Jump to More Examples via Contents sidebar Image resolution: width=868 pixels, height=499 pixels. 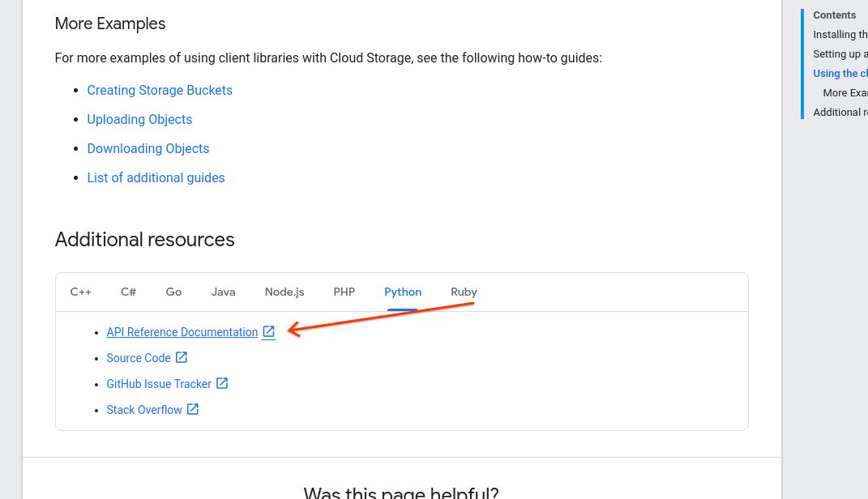(x=843, y=92)
